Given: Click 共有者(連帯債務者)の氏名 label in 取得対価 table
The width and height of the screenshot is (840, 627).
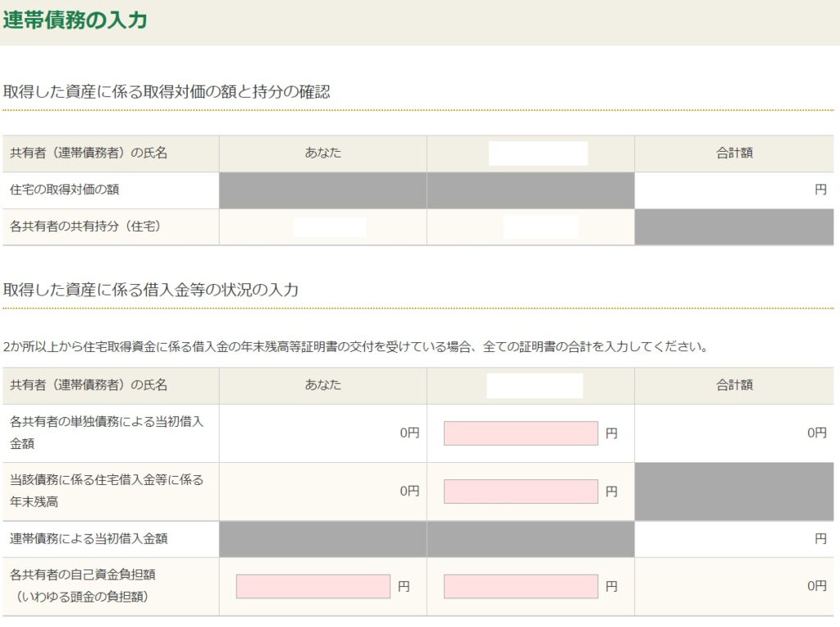Looking at the screenshot, I should tap(89, 153).
